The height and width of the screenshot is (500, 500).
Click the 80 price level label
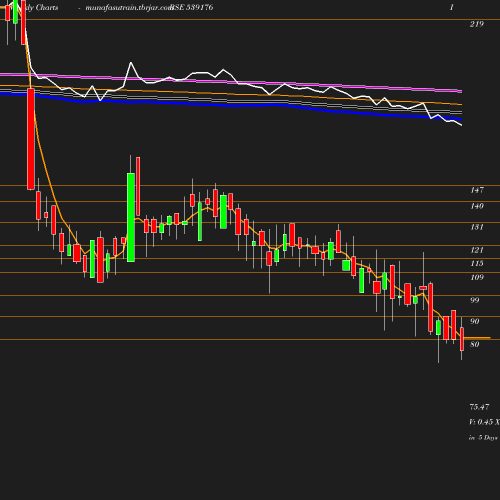[475, 344]
